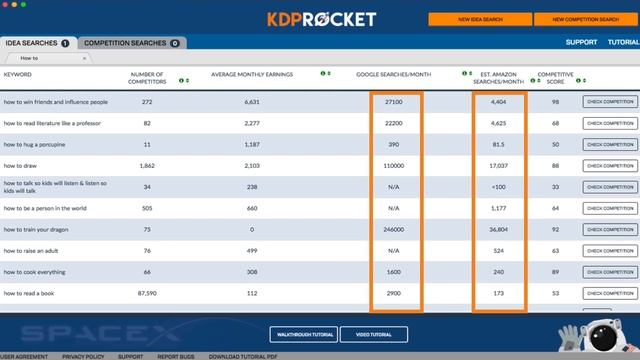Image resolution: width=640 pixels, height=360 pixels.
Task: Click the Competitive Score column header
Action: 556,78
